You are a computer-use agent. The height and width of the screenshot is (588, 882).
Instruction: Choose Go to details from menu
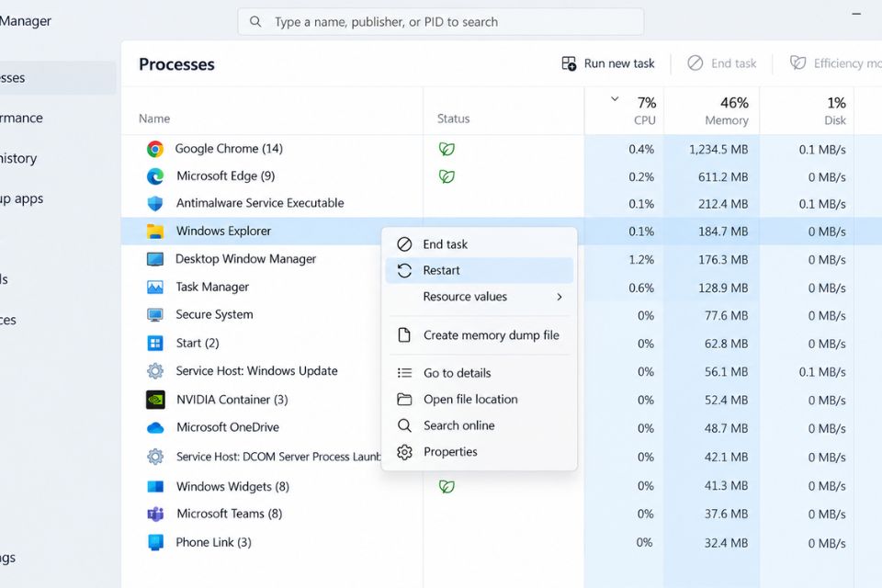(480, 373)
